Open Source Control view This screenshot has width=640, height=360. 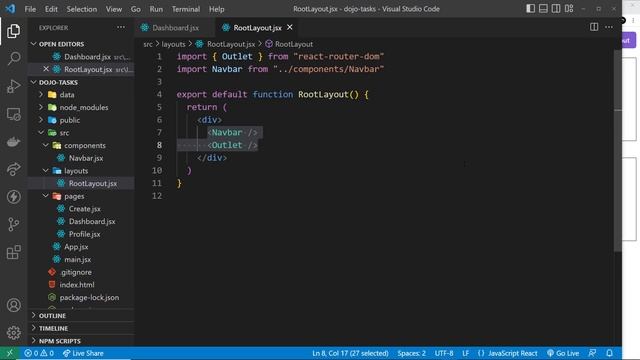[x=13, y=224]
